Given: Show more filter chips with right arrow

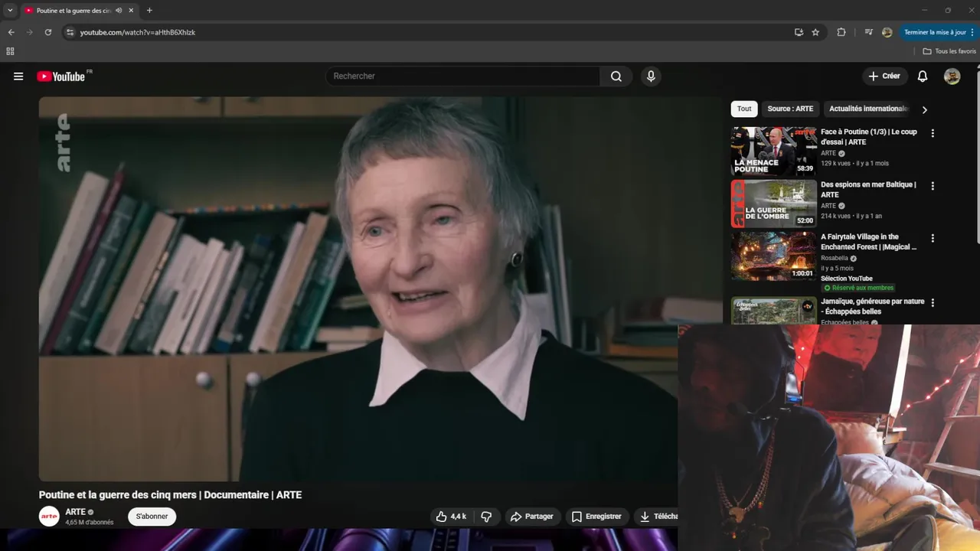Looking at the screenshot, I should click(x=924, y=109).
